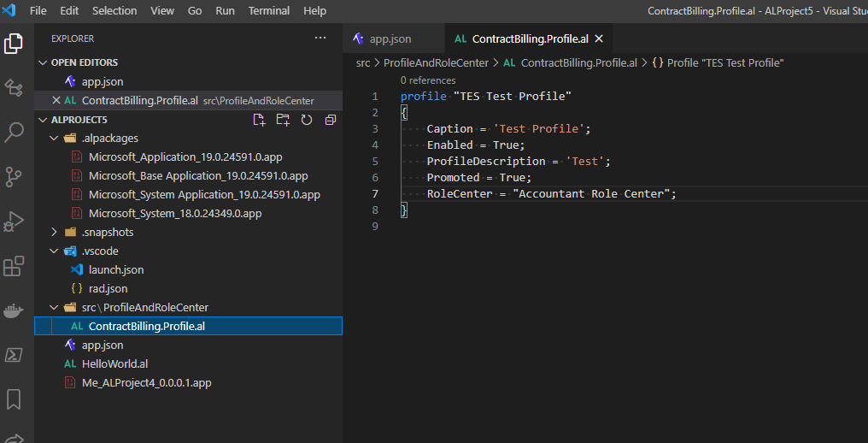Open the AL Object Designer activity icon
Viewport: 868px width, 443px height.
tap(14, 87)
